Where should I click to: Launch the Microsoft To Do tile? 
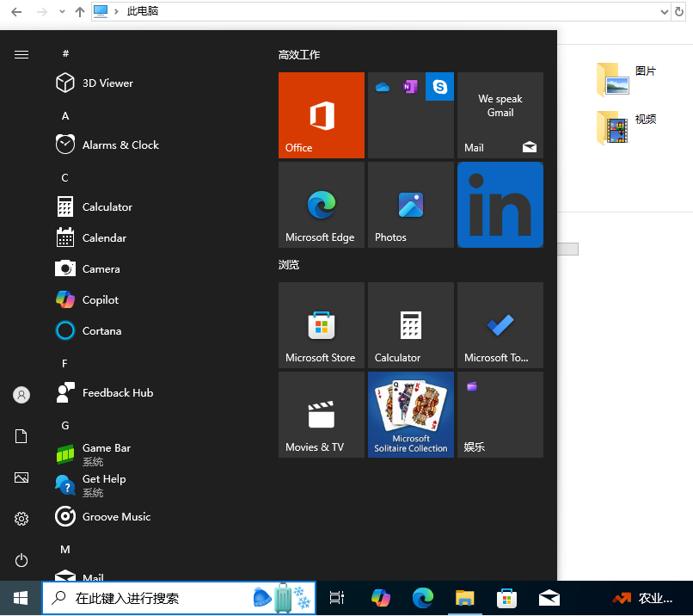[x=500, y=325]
